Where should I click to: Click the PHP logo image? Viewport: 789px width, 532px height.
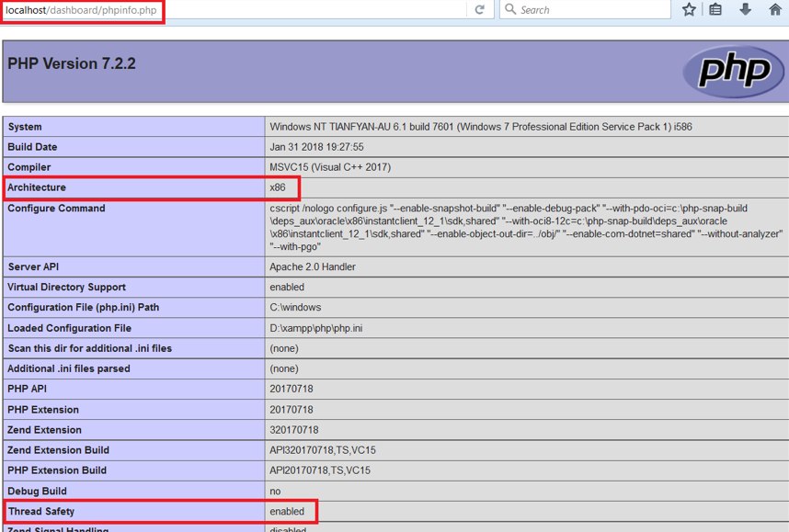(x=734, y=72)
